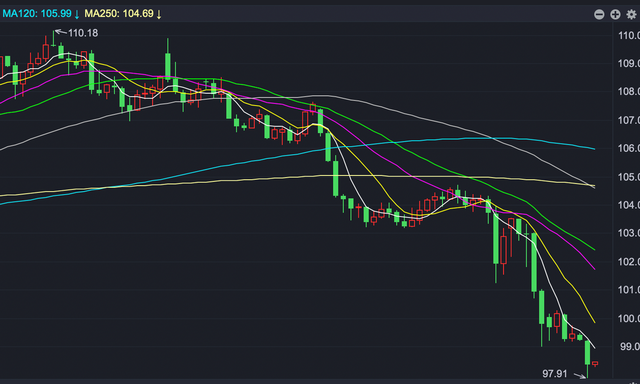Click the 105.0 price axis label

click(629, 177)
